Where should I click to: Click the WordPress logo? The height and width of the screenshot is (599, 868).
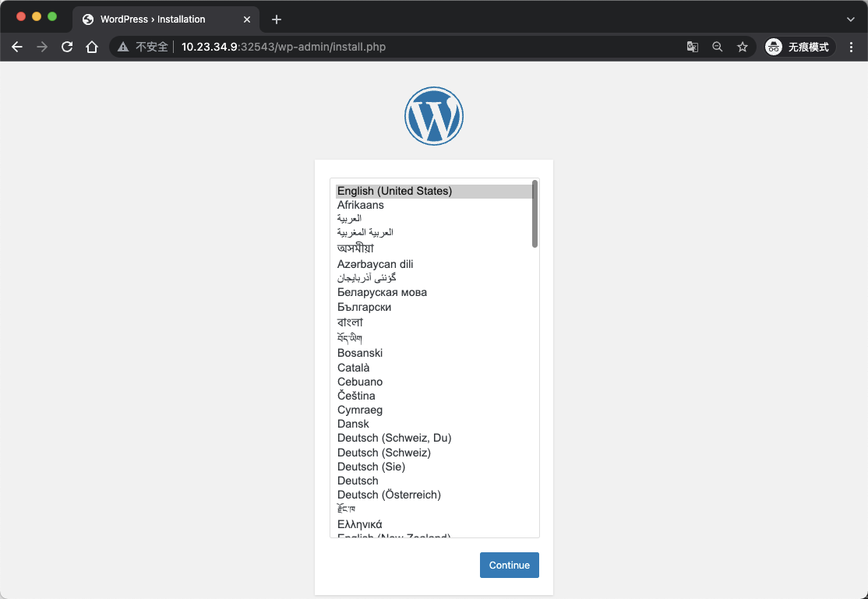434,116
